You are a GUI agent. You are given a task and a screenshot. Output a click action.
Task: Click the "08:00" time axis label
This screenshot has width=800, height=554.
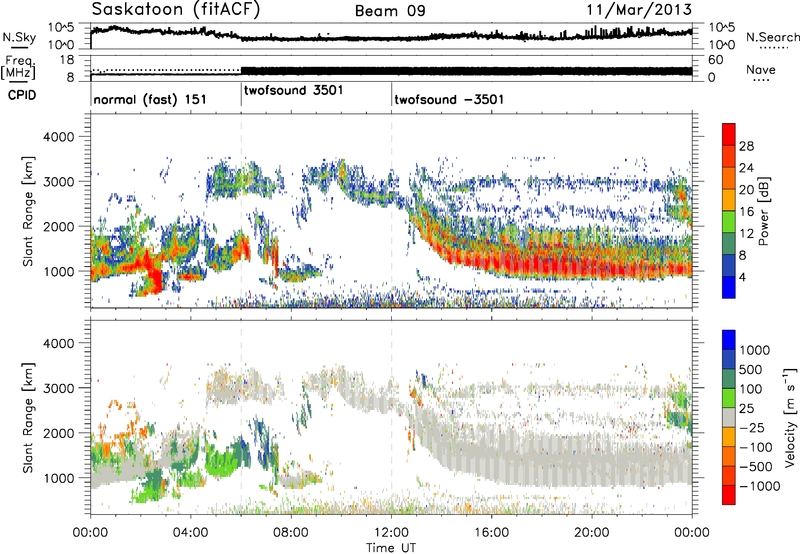tap(291, 533)
